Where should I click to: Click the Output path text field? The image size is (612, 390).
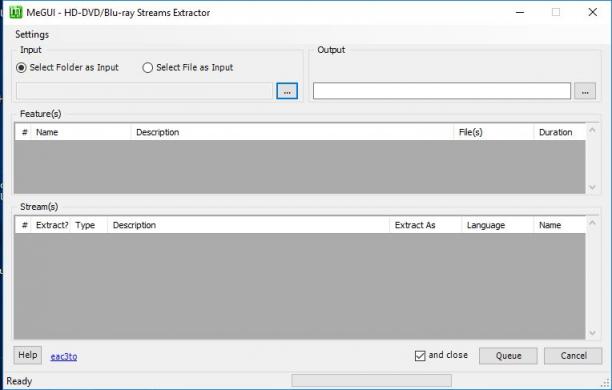tap(441, 91)
